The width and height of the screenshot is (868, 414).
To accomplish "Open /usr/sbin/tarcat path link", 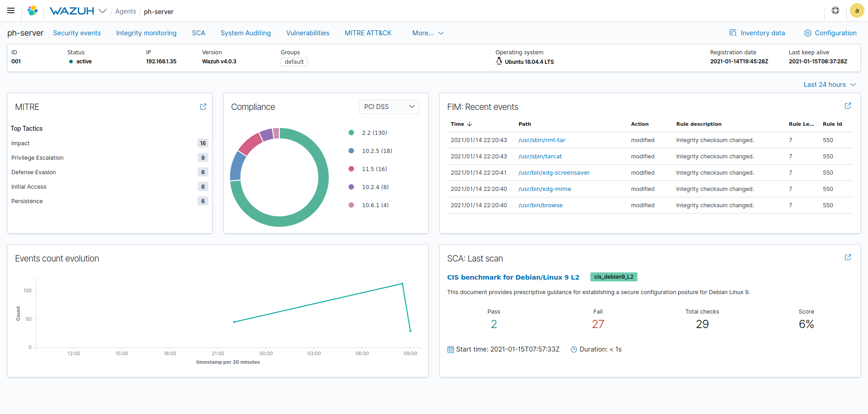I will 540,157.
